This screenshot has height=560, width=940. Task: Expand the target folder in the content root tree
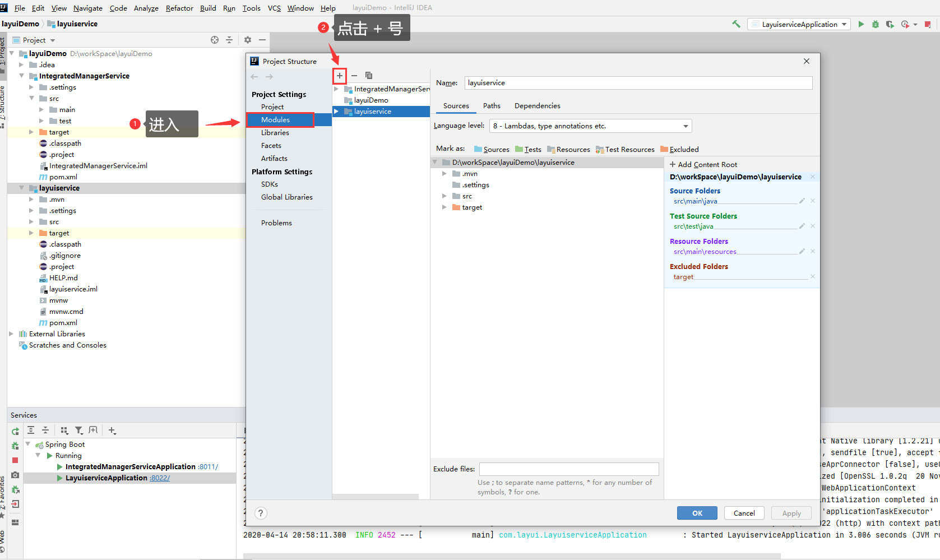tap(444, 207)
